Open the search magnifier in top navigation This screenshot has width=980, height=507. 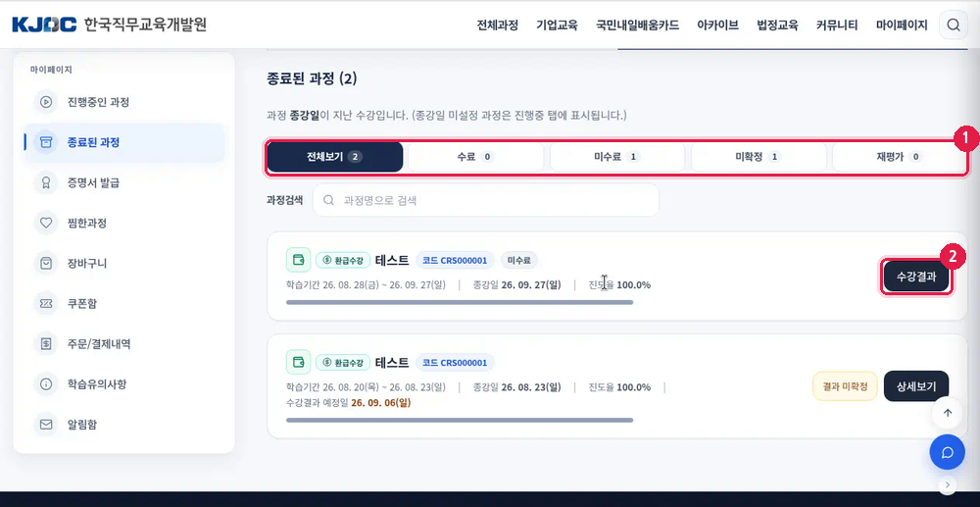pos(954,25)
